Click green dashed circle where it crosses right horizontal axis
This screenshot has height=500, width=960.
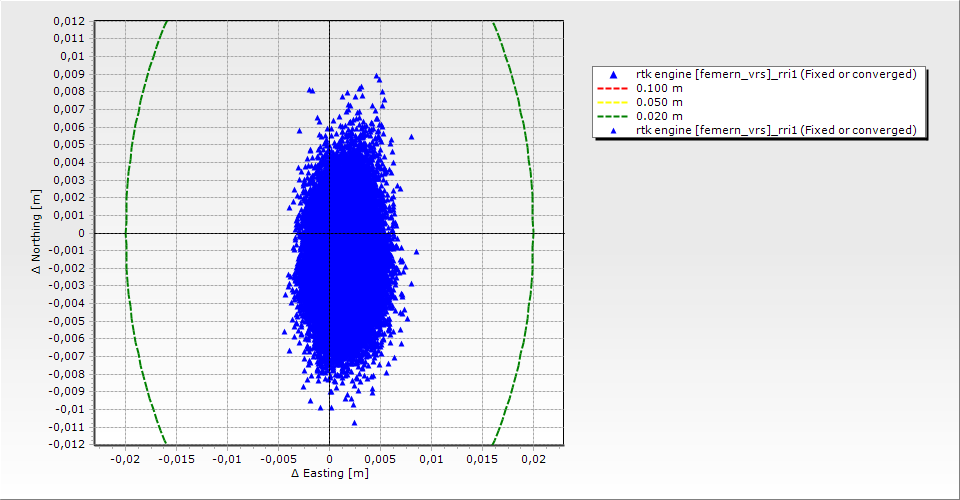533,233
